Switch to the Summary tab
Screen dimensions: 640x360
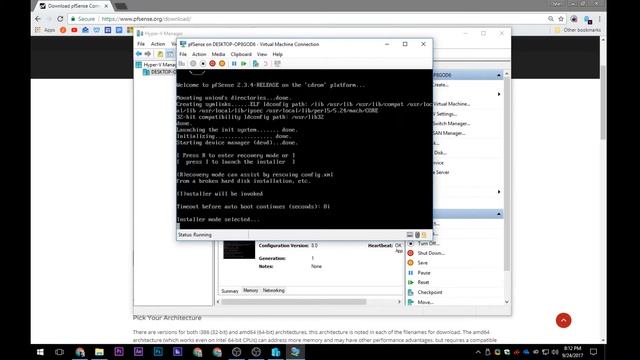pyautogui.click(x=230, y=291)
